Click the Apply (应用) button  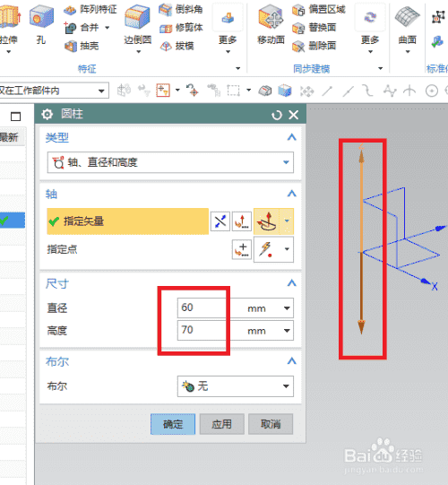coord(221,424)
